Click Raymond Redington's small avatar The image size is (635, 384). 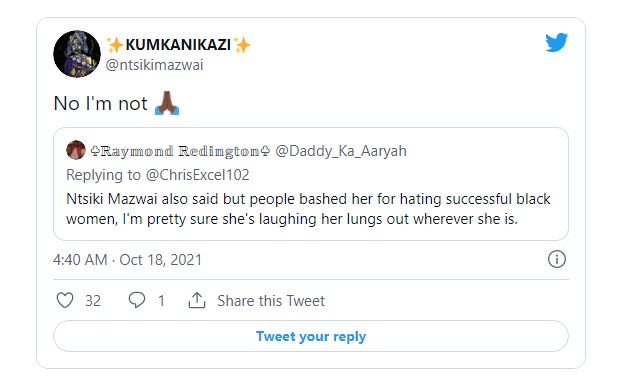76,150
